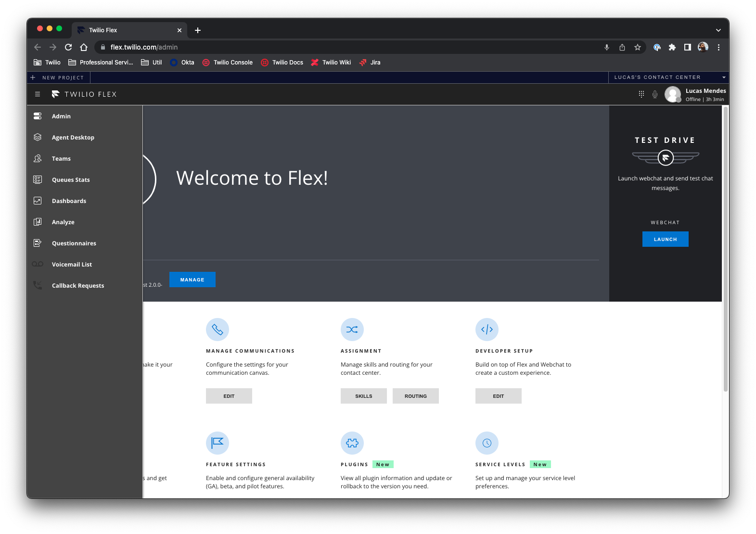Go to browser home page

coord(84,47)
